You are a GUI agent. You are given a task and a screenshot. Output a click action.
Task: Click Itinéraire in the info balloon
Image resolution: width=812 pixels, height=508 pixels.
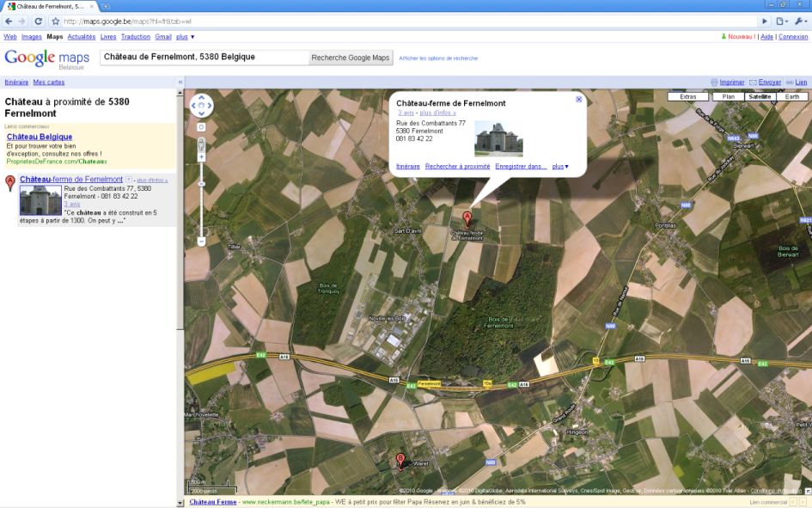tap(408, 166)
